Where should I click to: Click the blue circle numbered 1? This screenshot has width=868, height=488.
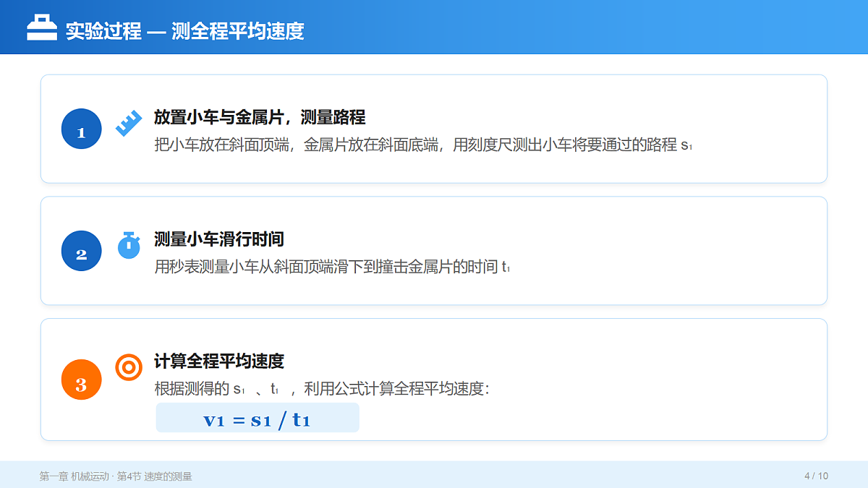(x=81, y=129)
